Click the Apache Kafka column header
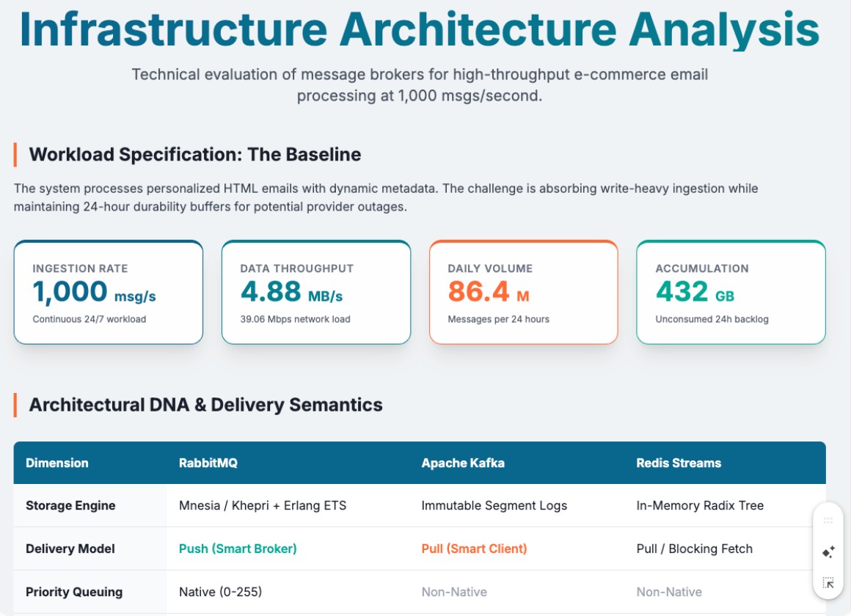 click(x=463, y=463)
